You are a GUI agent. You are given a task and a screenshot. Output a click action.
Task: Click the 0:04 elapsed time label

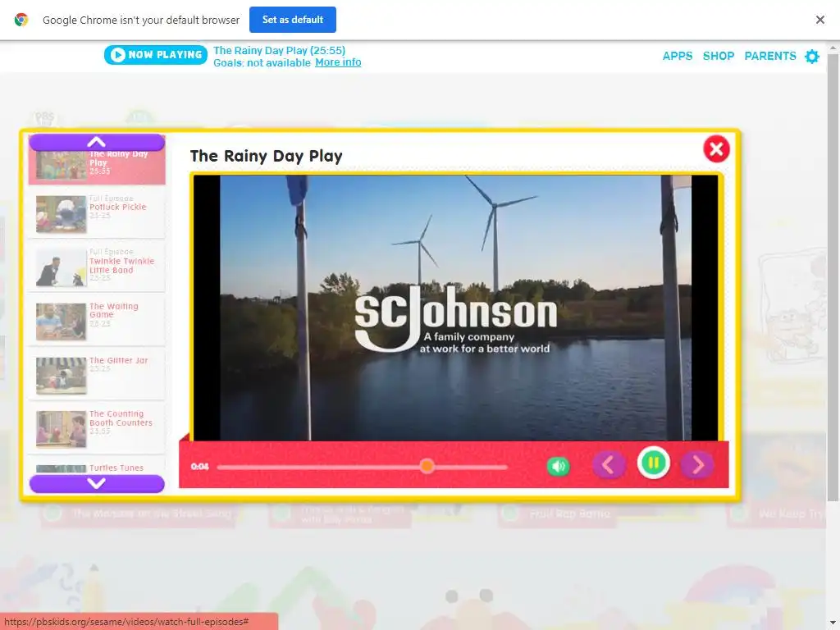(199, 467)
